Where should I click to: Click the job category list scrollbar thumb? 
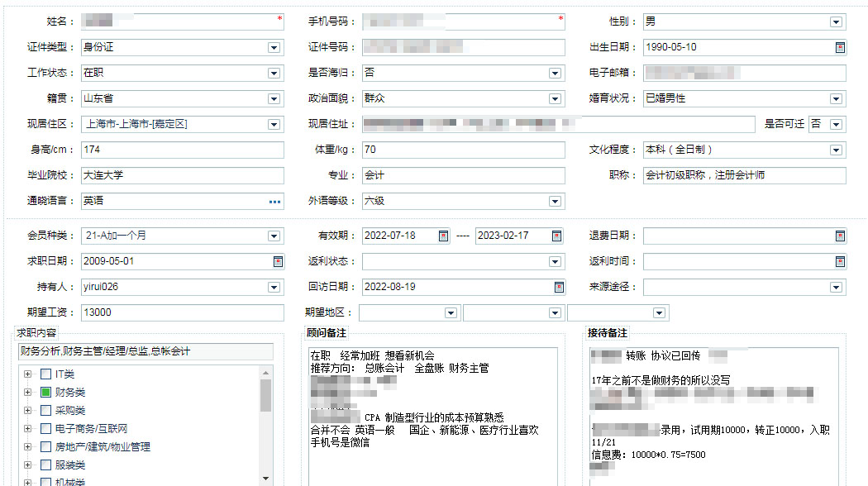coord(265,395)
